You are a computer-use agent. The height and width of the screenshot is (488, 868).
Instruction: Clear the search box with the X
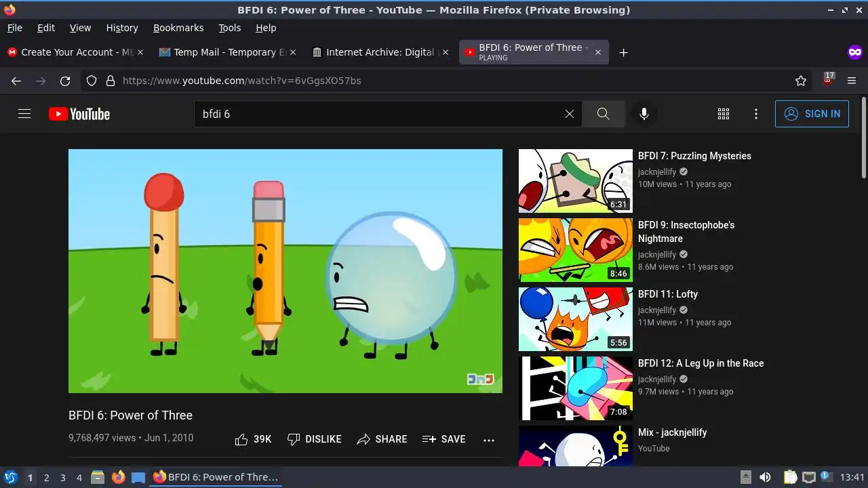tap(570, 114)
